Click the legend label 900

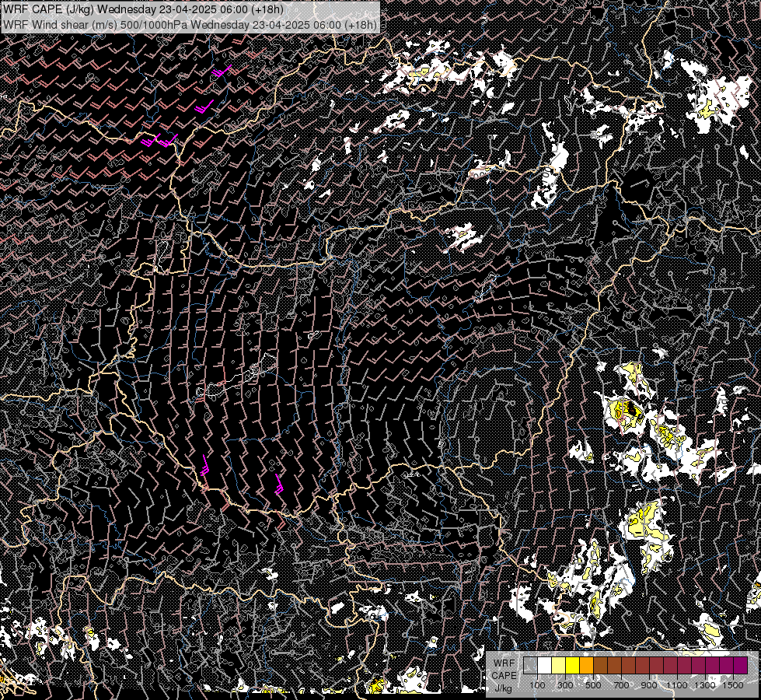pyautogui.click(x=649, y=685)
